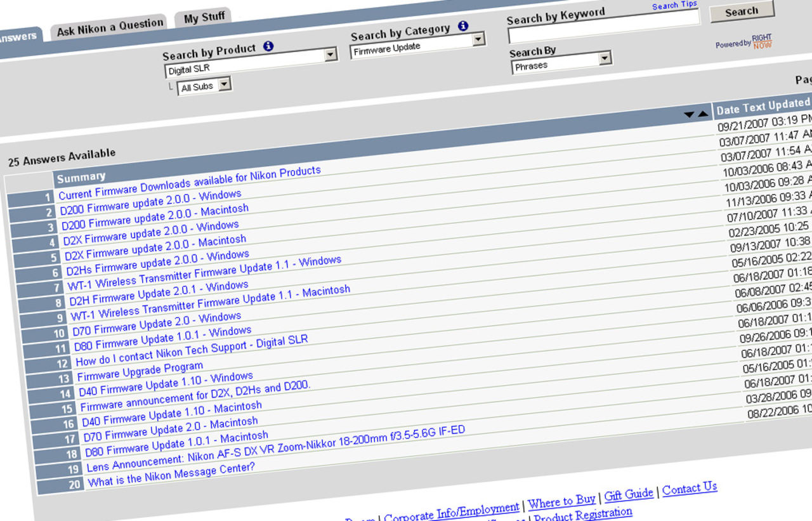Click the Date Text Updated column header

click(x=763, y=107)
